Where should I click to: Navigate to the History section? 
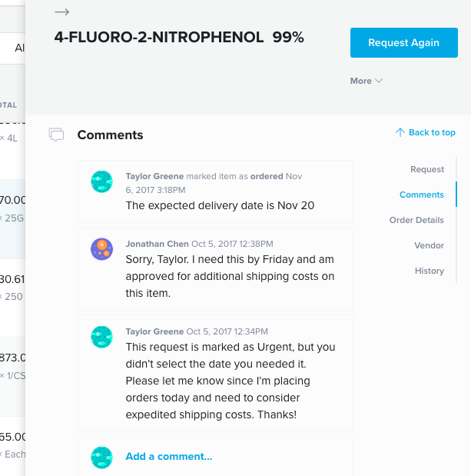point(430,271)
